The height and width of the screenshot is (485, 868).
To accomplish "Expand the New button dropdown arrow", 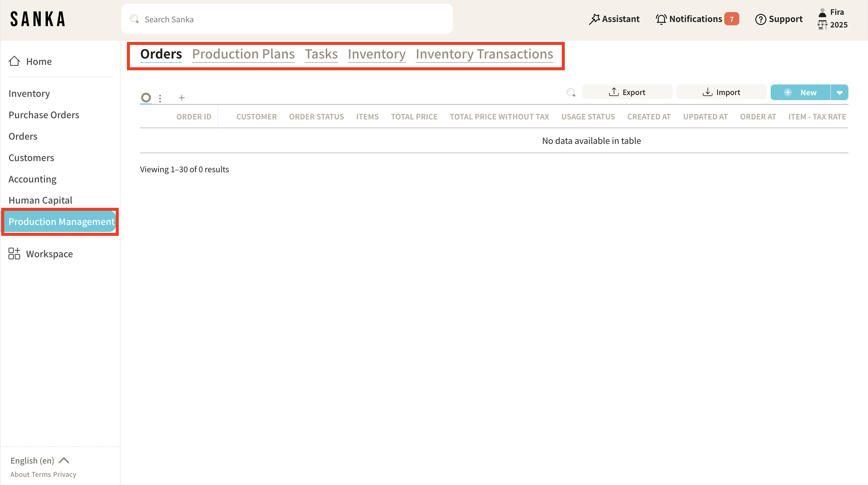I will 839,93.
